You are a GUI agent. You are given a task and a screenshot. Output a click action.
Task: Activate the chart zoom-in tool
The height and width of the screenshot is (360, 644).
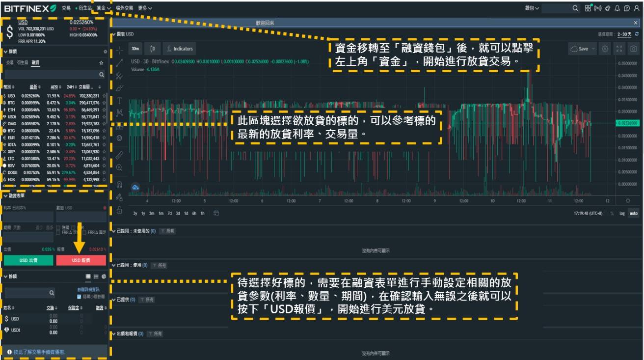(x=119, y=167)
